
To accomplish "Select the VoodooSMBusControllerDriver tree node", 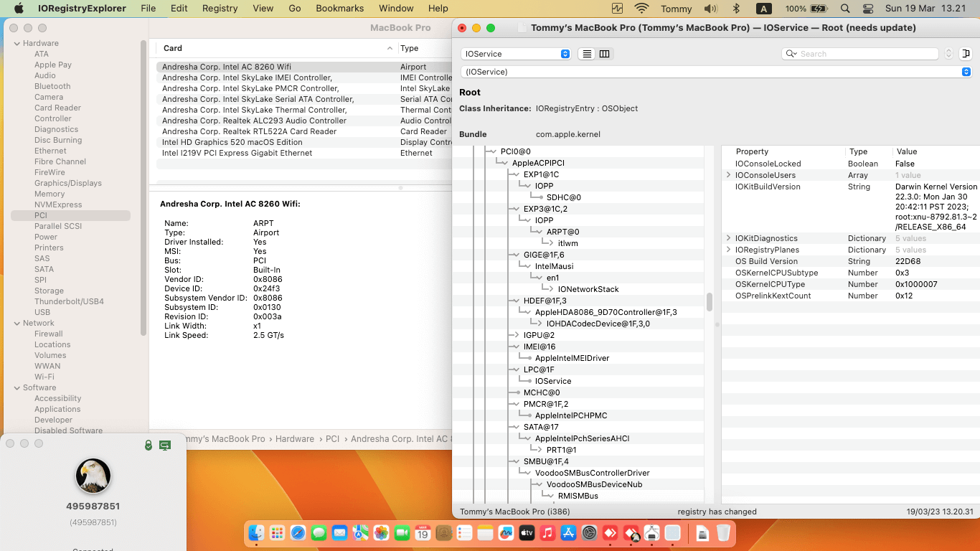I will pos(592,473).
